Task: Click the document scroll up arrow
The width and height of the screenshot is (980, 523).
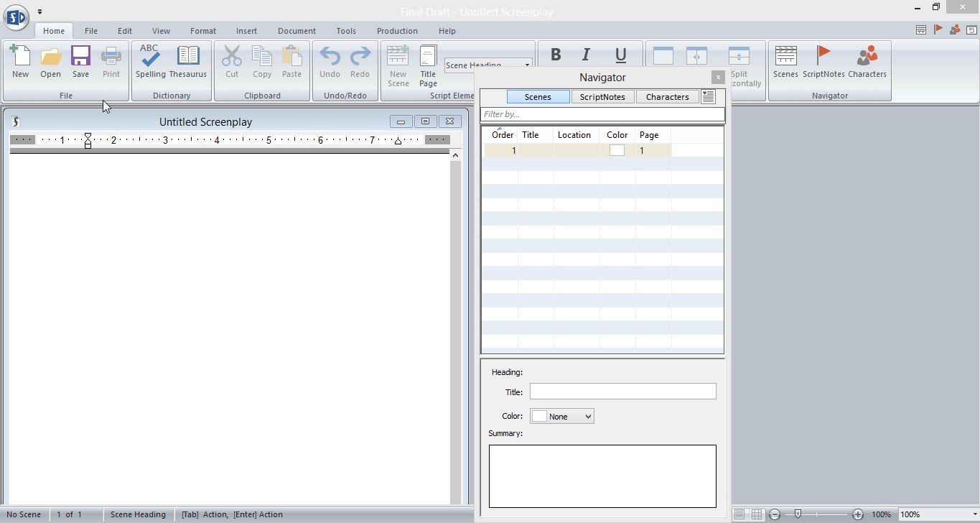Action: coord(455,154)
